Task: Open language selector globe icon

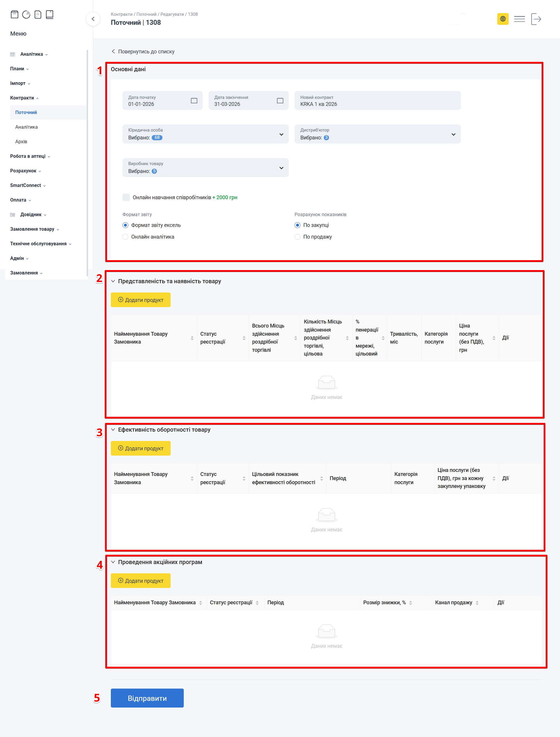Action: coord(503,19)
